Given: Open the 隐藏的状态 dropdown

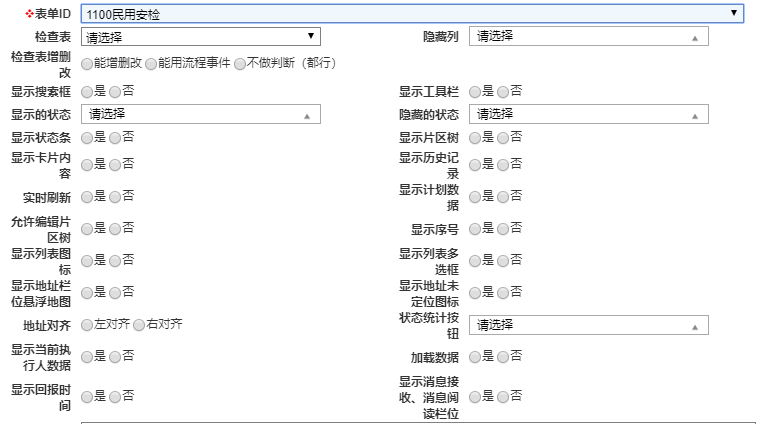Looking at the screenshot, I should [x=588, y=115].
